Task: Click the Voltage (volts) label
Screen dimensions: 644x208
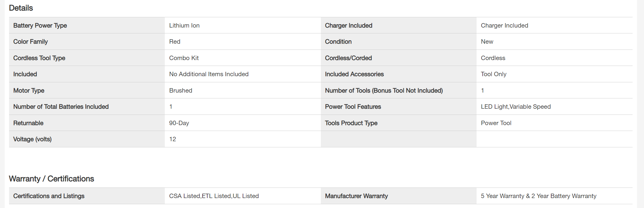Action: pos(32,139)
